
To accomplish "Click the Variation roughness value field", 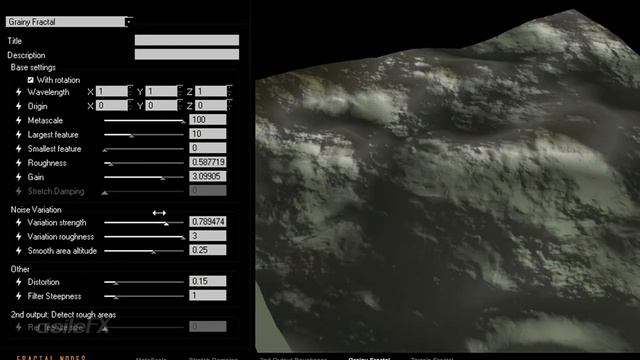I will point(208,236).
